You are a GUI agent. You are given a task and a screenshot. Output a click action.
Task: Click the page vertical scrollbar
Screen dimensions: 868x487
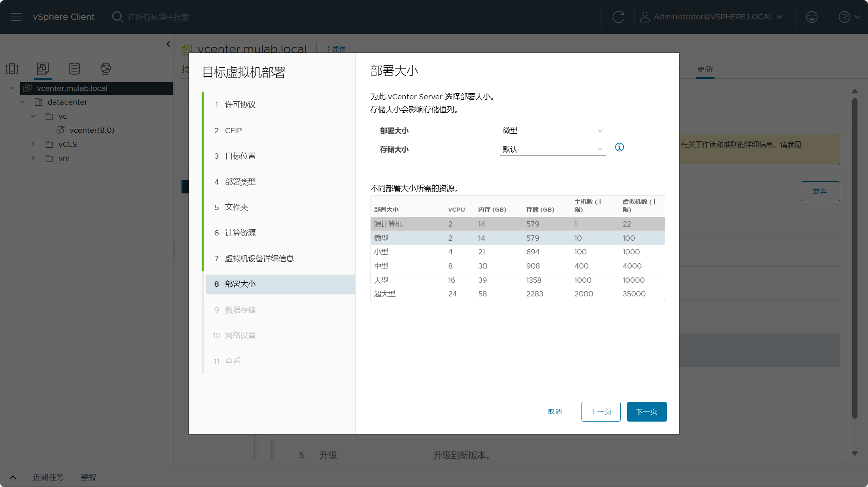855,258
